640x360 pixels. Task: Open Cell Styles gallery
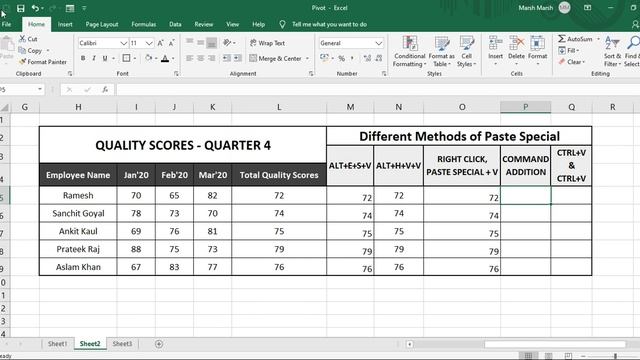coord(466,51)
